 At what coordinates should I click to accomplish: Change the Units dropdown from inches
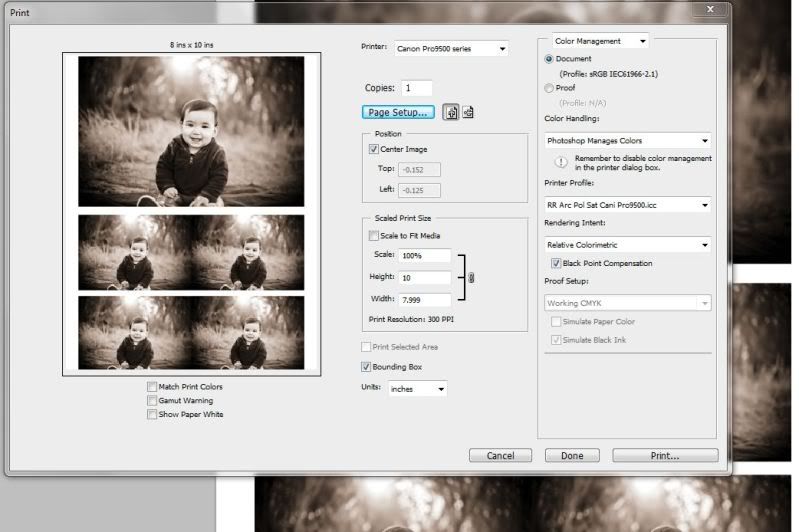pos(417,388)
